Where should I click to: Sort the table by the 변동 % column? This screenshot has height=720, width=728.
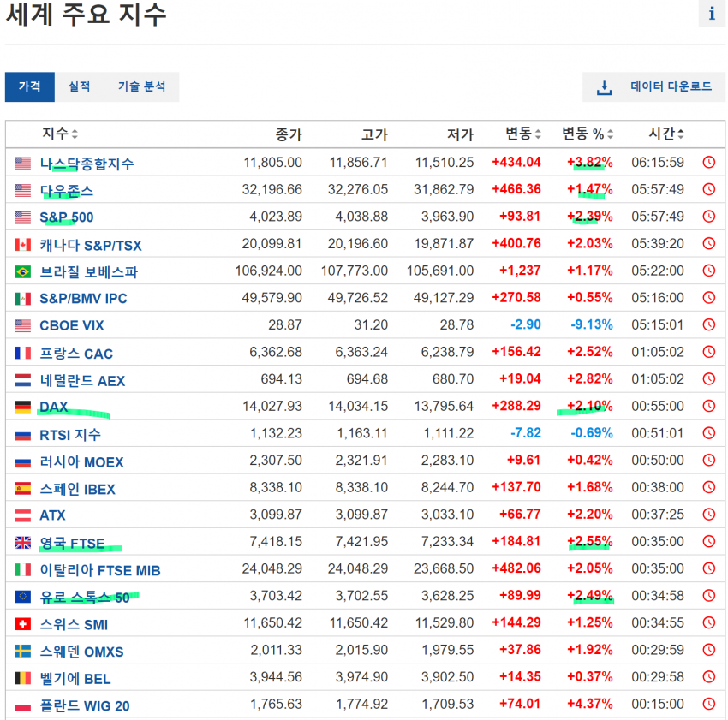coord(588,134)
